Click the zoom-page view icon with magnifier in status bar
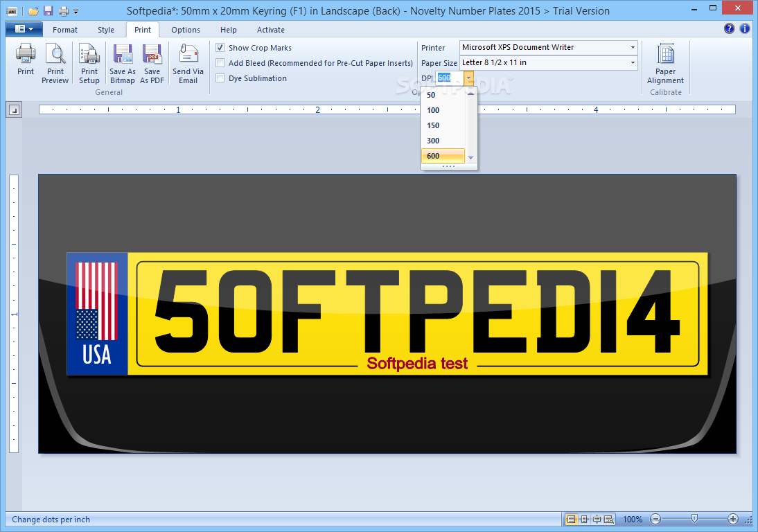 [x=608, y=520]
